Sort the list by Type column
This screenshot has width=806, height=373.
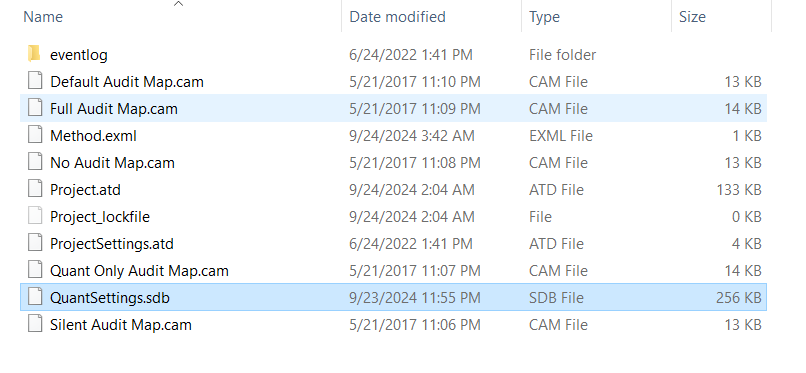544,17
